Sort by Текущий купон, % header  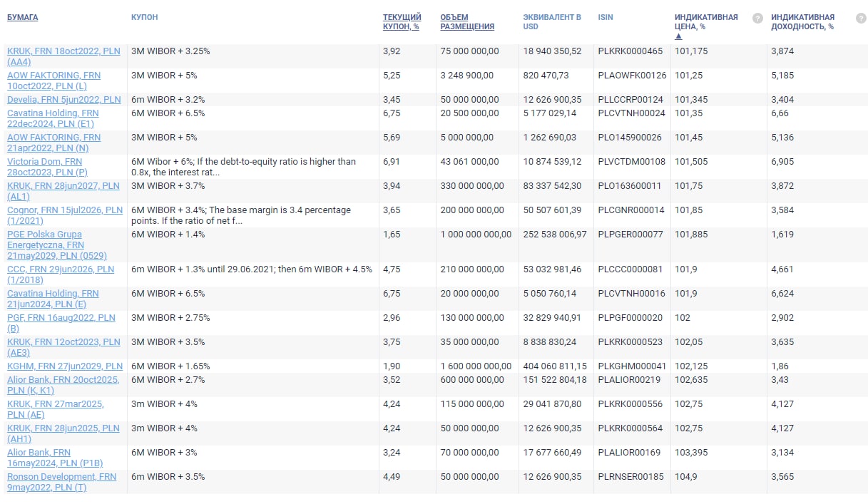[402, 22]
